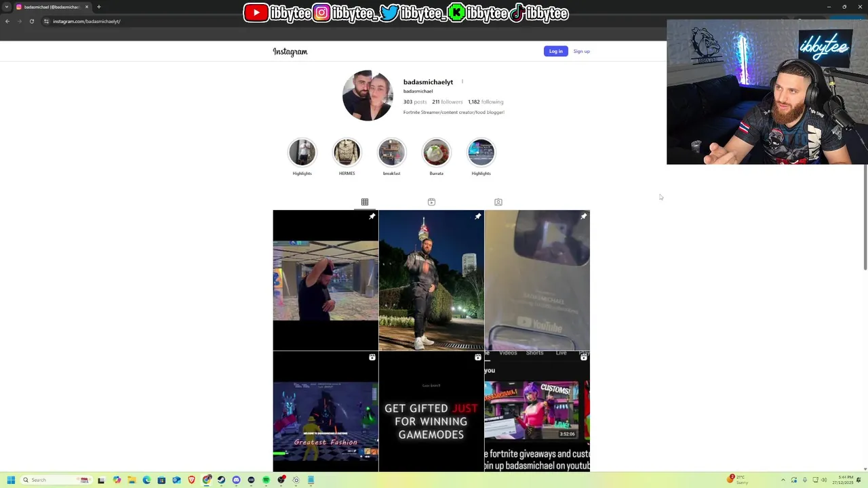868x488 pixels.
Task: Click the pin icon on the mall post
Action: coord(372,216)
